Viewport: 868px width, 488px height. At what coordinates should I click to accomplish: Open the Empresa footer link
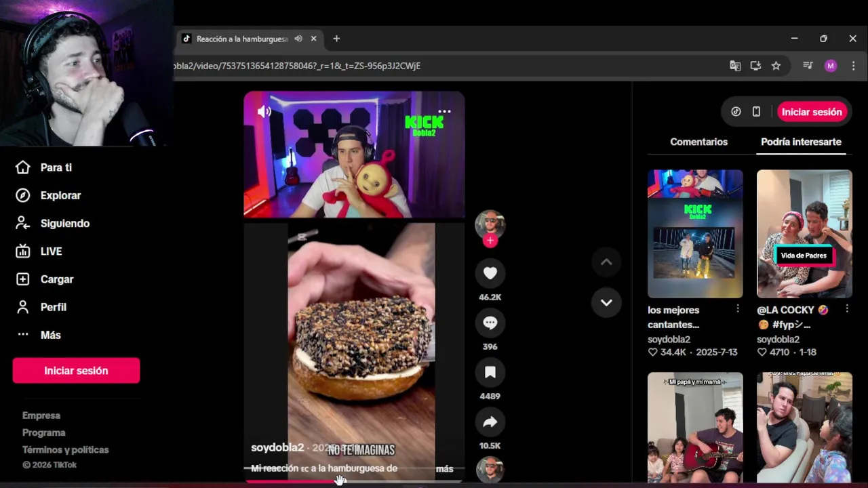click(41, 415)
